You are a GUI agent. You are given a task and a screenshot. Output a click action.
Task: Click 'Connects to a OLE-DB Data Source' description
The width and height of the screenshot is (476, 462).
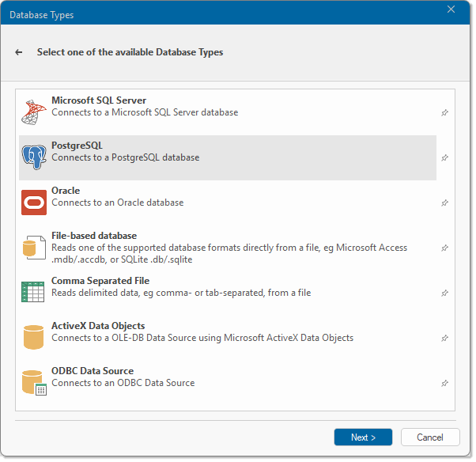(202, 338)
